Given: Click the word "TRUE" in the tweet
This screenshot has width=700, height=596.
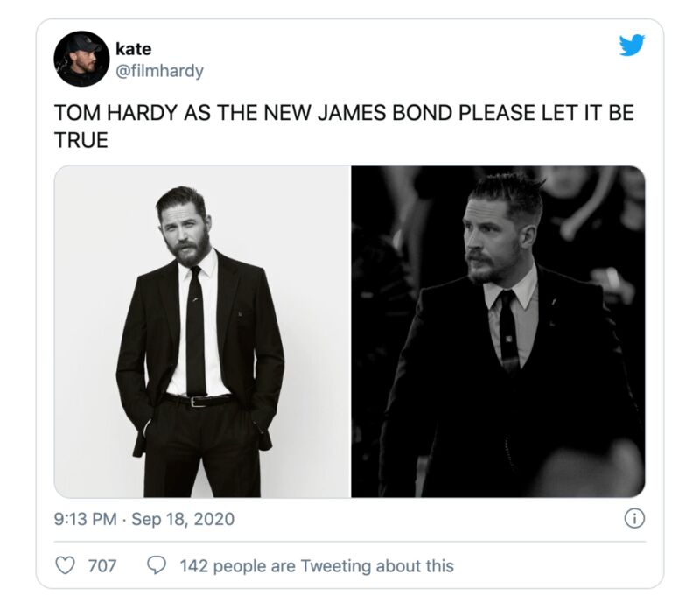Looking at the screenshot, I should click(x=81, y=140).
